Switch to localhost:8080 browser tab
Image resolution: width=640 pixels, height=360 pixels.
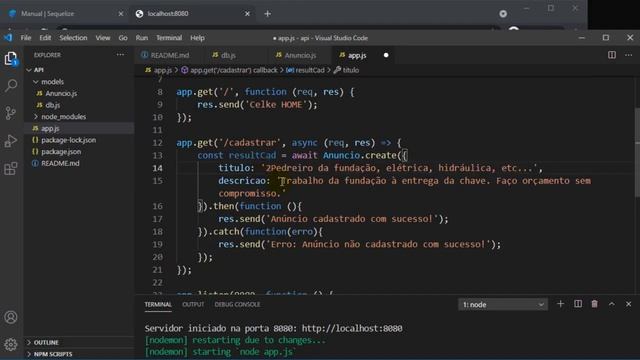193,14
